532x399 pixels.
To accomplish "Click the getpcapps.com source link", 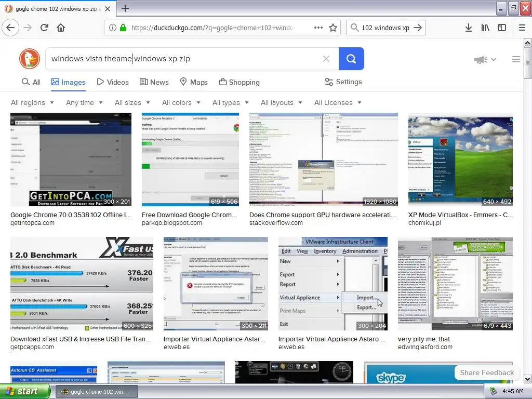I will click(x=32, y=347).
